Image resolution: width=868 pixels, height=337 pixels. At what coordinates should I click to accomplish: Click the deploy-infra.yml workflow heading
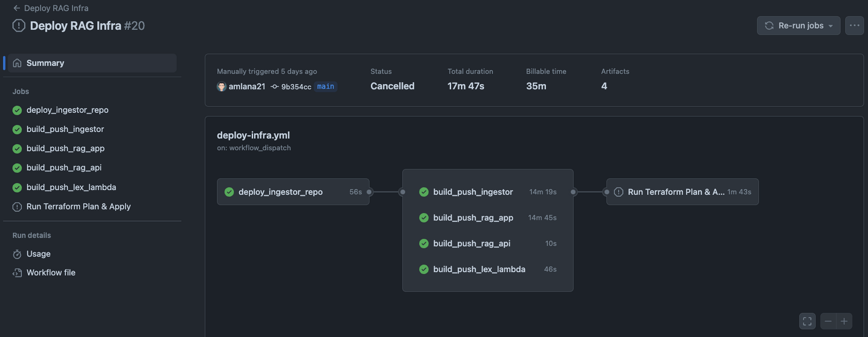coord(253,135)
